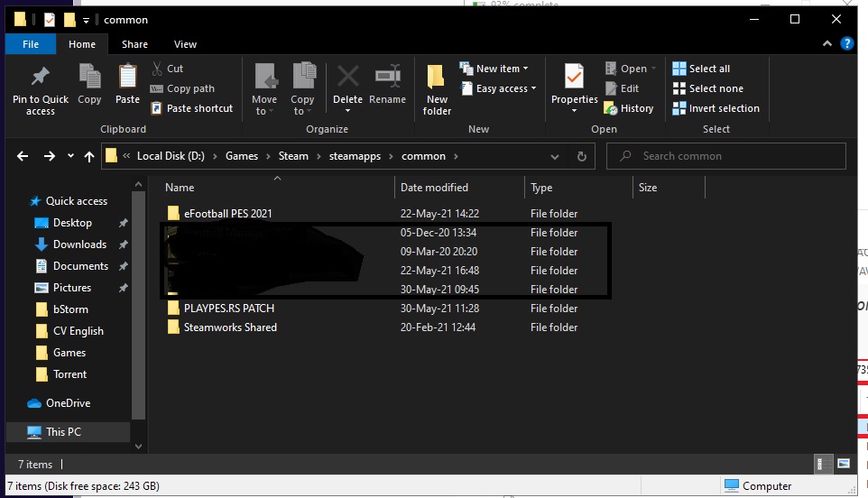Create a New folder
Viewport: 868px width, 498px height.
[437, 89]
